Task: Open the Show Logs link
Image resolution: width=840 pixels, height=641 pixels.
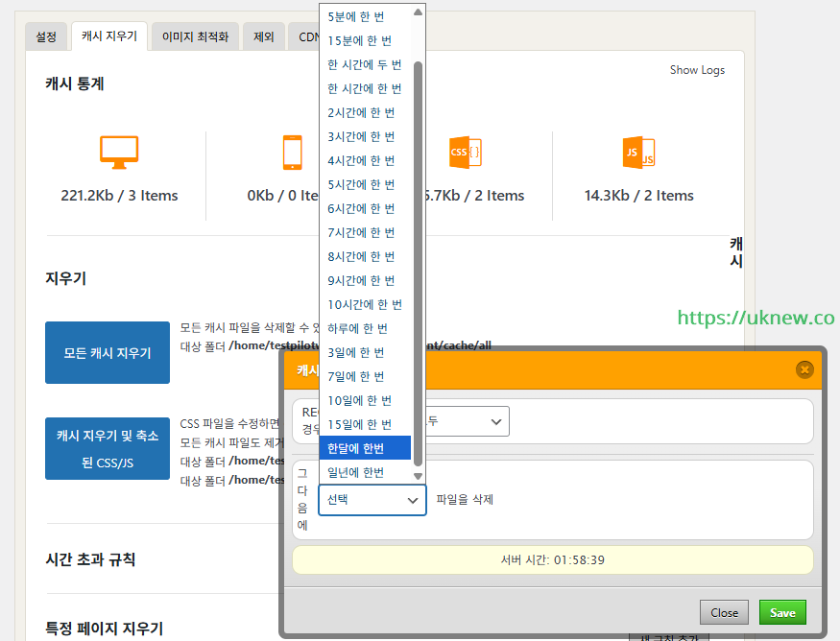Action: [697, 69]
